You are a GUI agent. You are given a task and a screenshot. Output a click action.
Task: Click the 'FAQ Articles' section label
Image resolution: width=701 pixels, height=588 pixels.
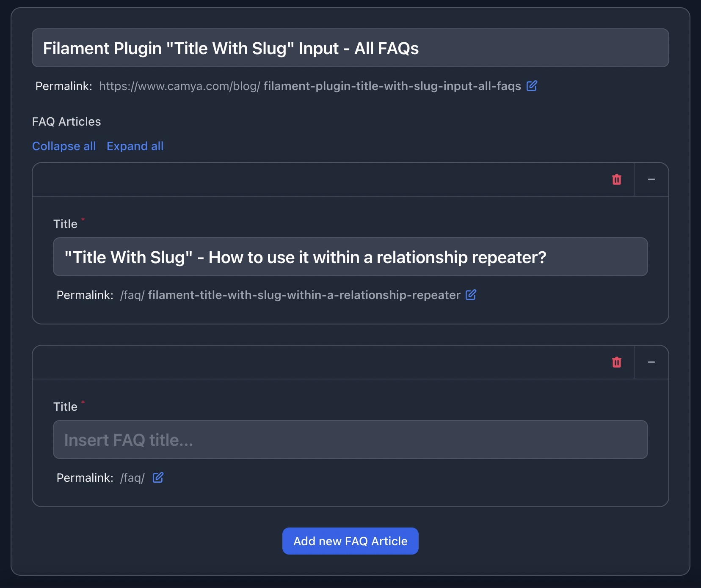point(66,121)
